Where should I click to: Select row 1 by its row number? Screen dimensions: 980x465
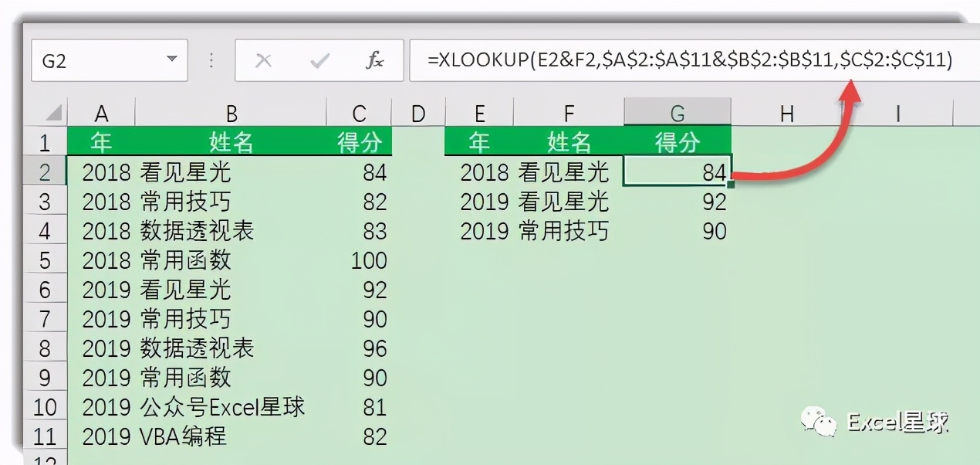tap(46, 142)
